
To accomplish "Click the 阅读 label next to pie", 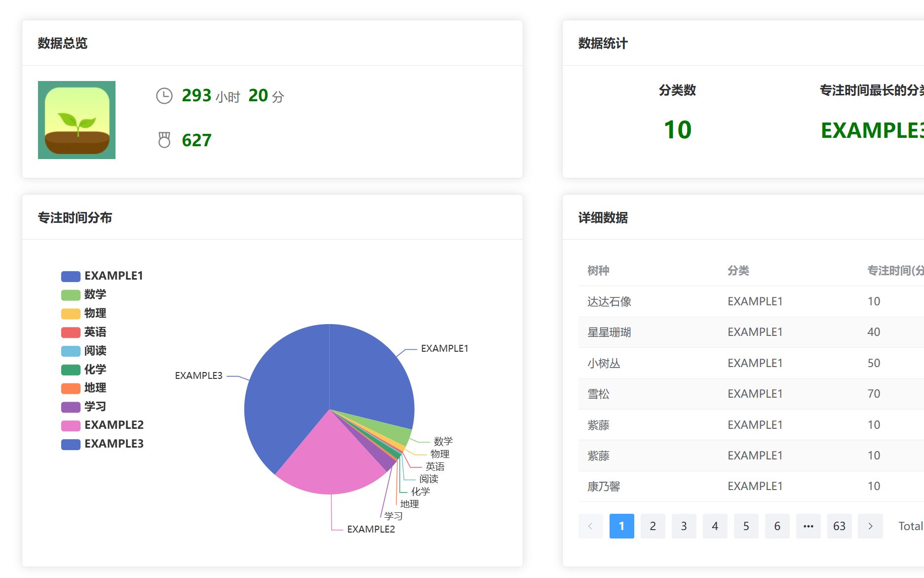I will tap(429, 479).
